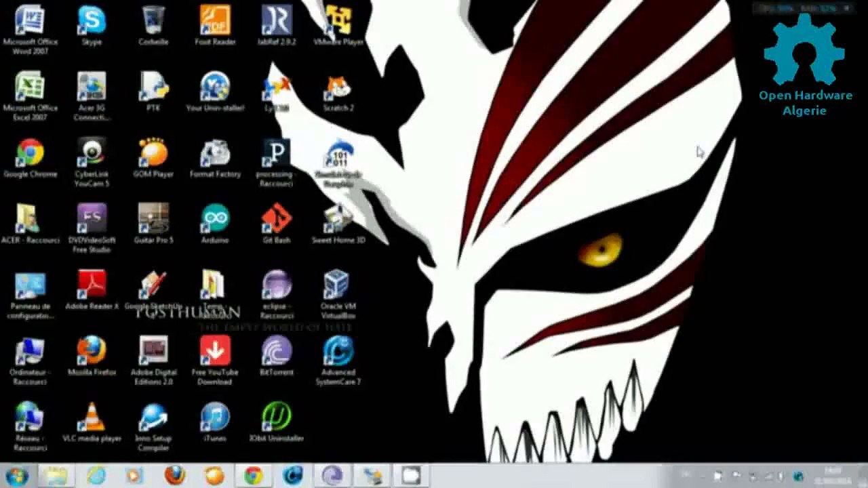Launch CyberLink YouCam 5
Image resolution: width=868 pixels, height=488 pixels.
pos(92,162)
